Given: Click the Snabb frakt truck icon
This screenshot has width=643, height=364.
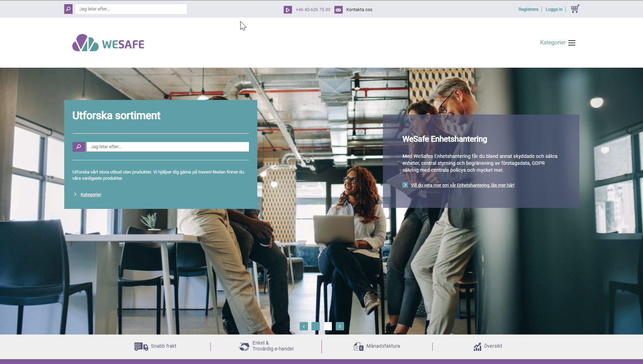Looking at the screenshot, I should point(141,346).
